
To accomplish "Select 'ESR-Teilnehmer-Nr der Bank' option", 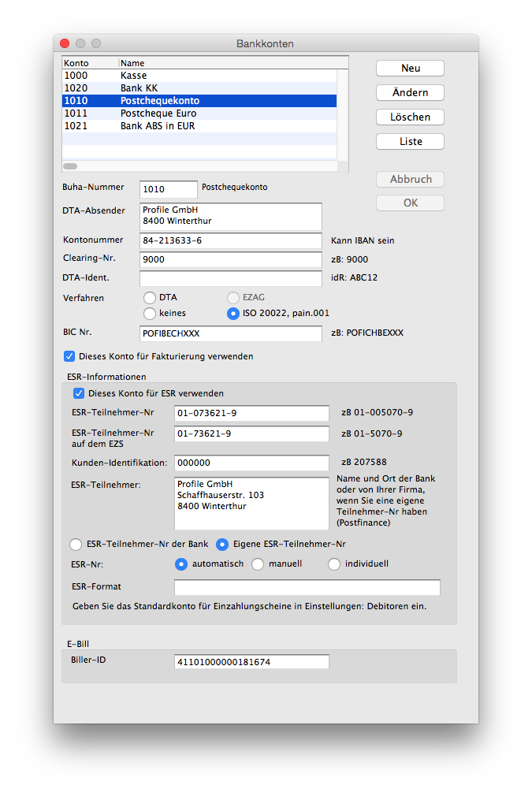I will (x=76, y=544).
